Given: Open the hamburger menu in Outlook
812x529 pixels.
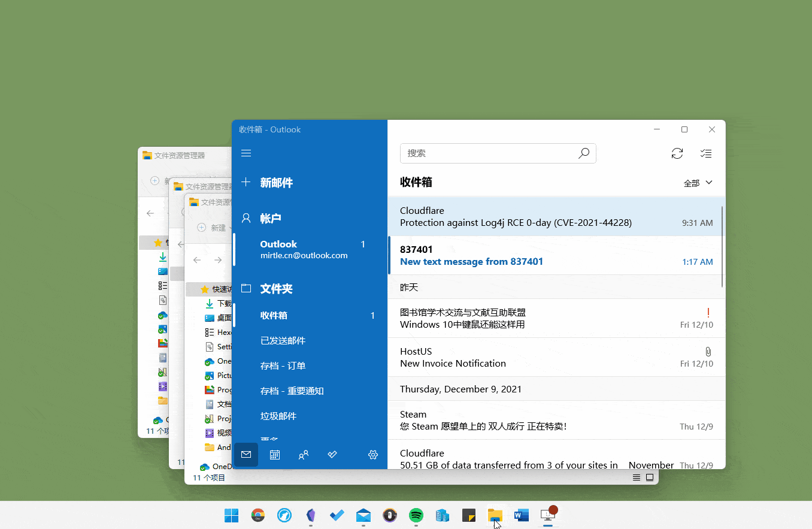Looking at the screenshot, I should [246, 153].
